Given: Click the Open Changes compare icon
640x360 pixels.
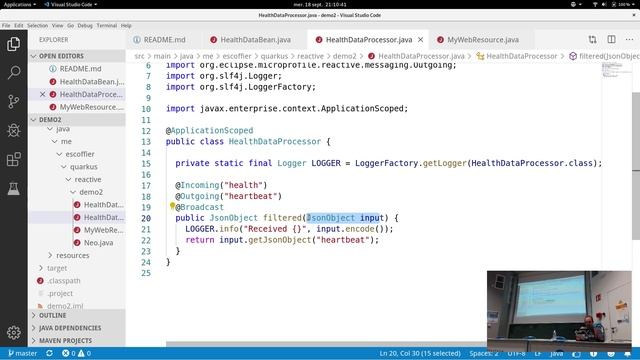Looking at the screenshot, I should tap(592, 40).
